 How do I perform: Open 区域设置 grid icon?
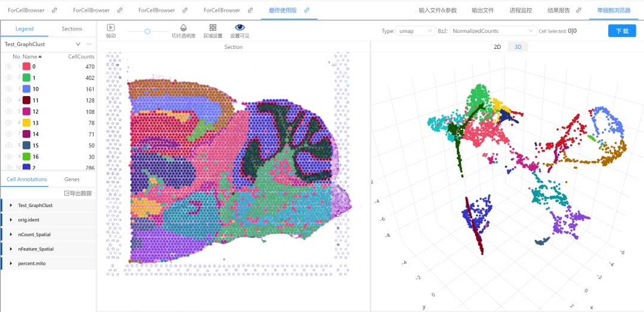click(x=213, y=27)
